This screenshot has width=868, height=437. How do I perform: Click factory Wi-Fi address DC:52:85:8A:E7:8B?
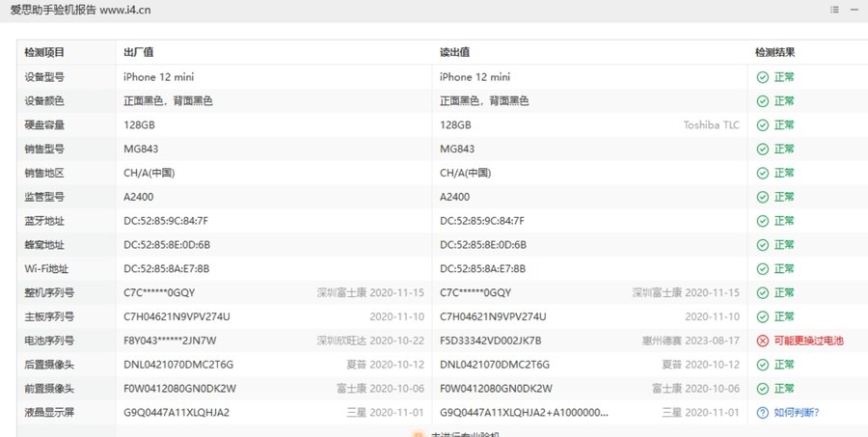point(167,269)
